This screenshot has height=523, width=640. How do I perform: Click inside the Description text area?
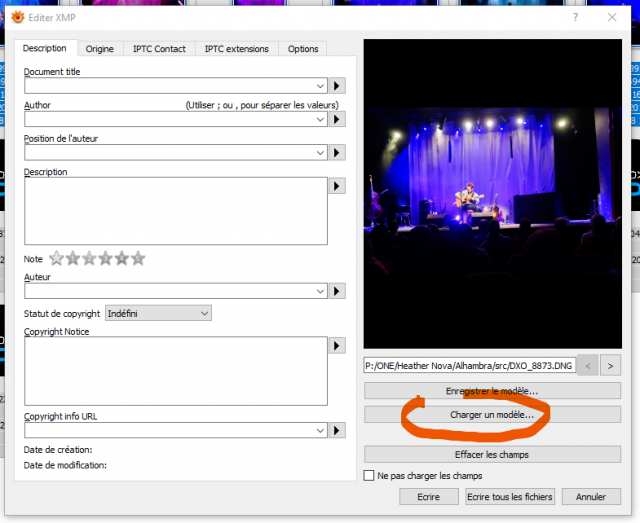coord(176,211)
